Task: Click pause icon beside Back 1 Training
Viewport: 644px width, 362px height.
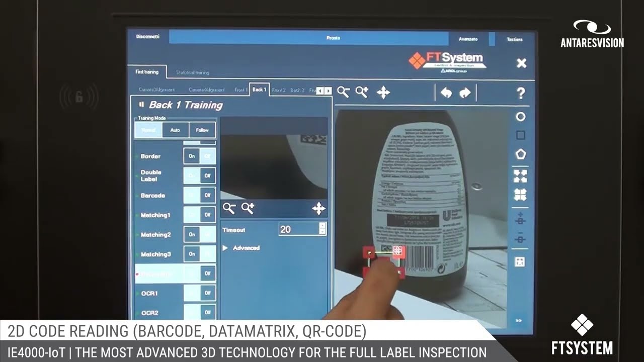Action: pyautogui.click(x=141, y=105)
